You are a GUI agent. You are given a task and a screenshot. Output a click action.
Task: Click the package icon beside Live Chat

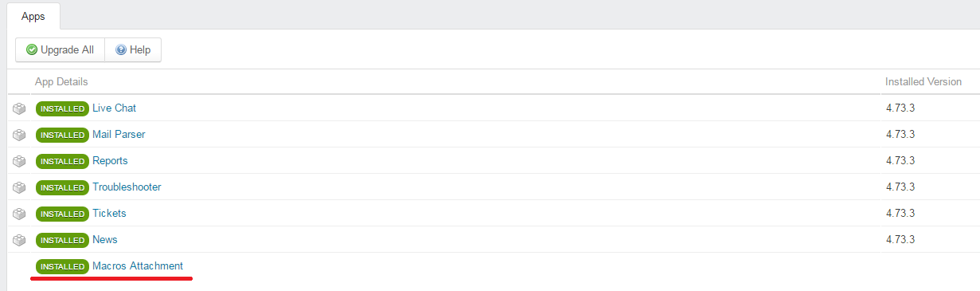click(x=19, y=108)
